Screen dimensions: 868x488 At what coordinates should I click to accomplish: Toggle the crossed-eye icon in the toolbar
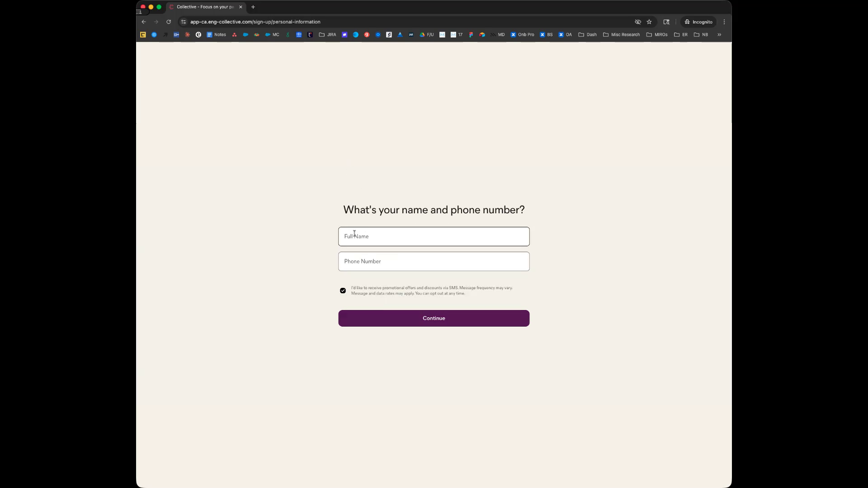point(637,22)
